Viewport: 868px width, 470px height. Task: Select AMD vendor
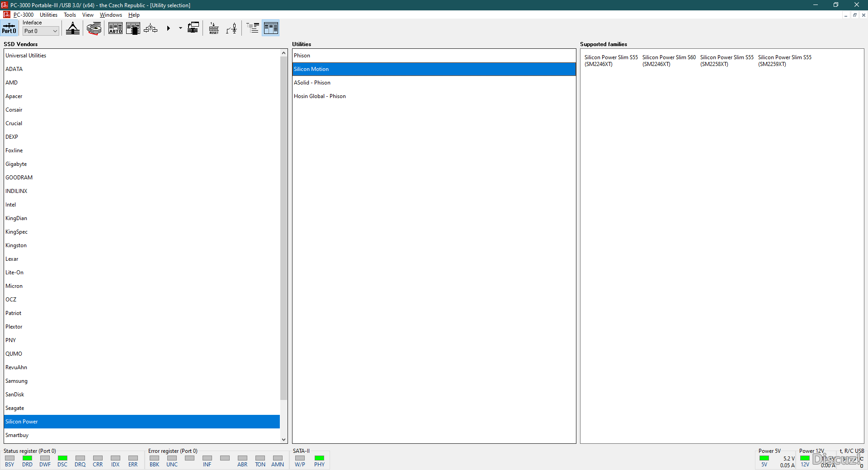click(142, 83)
